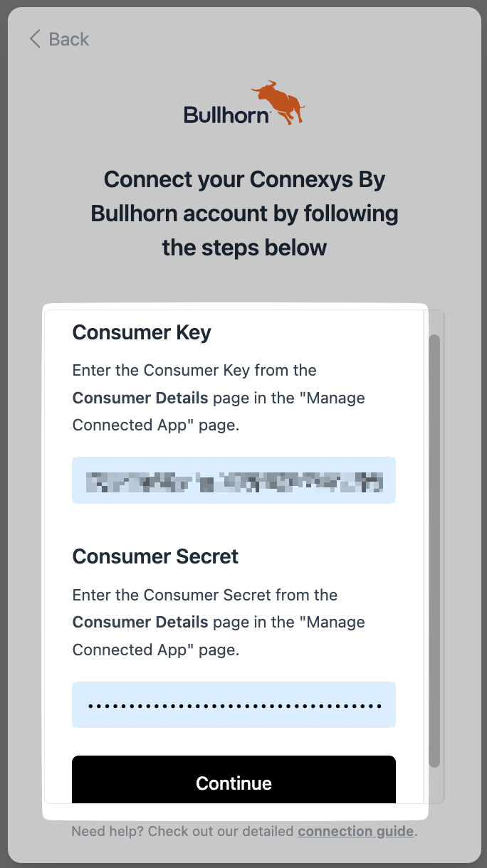Click bold Consumer Details under Consumer Key

[140, 398]
